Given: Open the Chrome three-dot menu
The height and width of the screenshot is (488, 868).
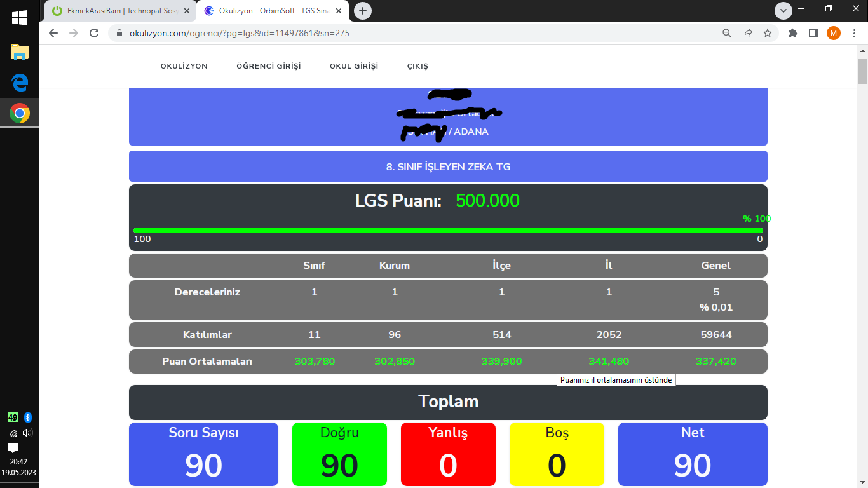Looking at the screenshot, I should pyautogui.click(x=854, y=33).
